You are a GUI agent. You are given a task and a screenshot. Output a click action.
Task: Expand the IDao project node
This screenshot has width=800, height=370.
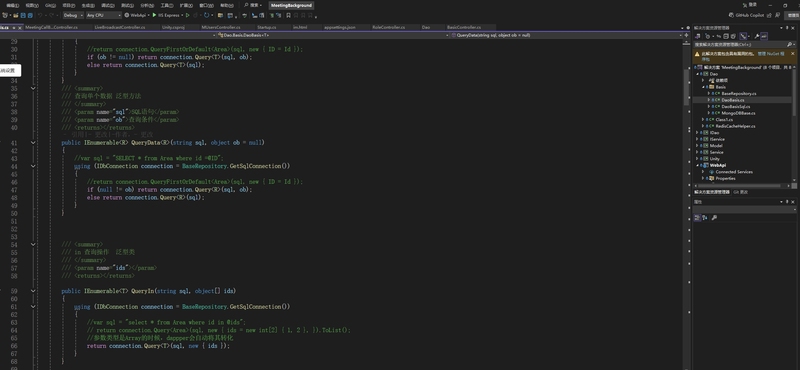point(697,133)
